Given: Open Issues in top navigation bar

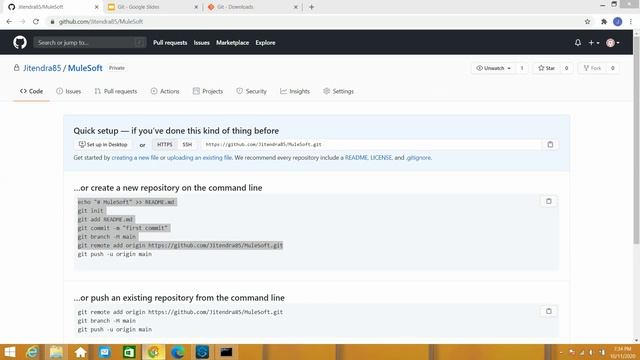Looking at the screenshot, I should click(x=202, y=42).
